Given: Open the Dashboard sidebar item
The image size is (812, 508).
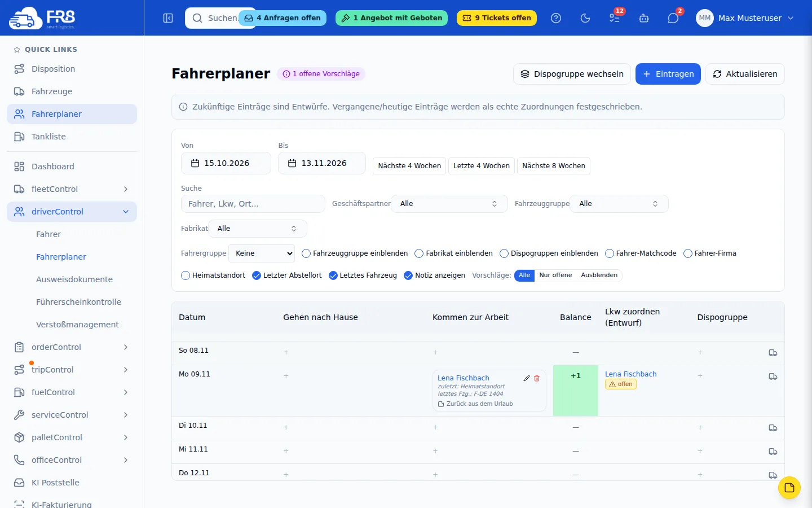Looking at the screenshot, I should pos(72,167).
